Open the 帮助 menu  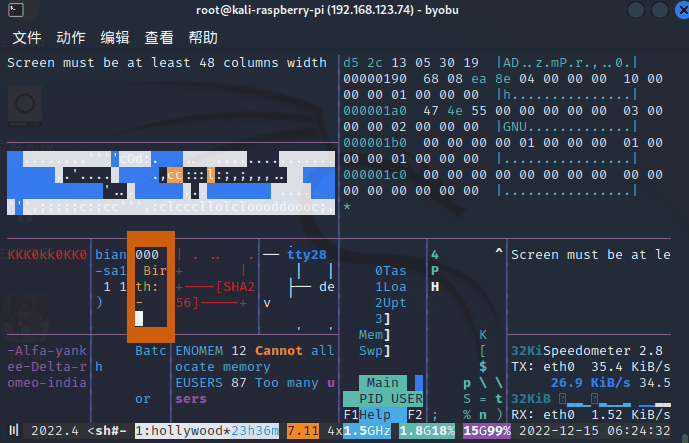click(x=203, y=38)
